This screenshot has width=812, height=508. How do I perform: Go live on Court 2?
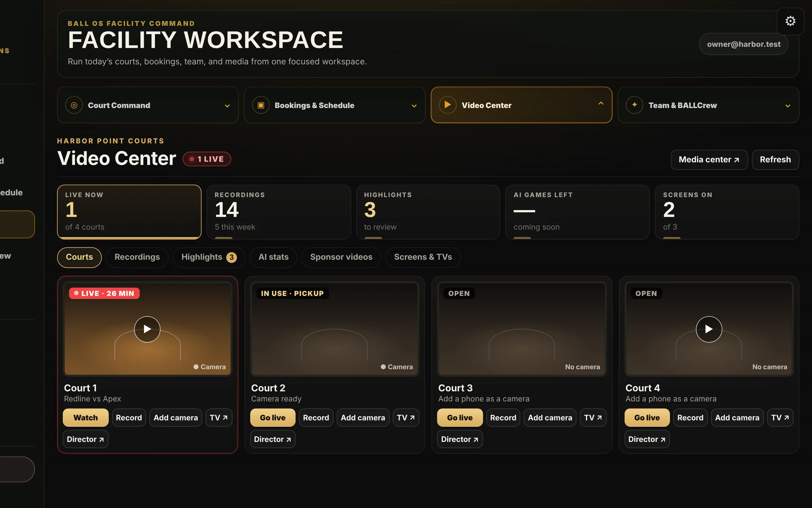[273, 418]
